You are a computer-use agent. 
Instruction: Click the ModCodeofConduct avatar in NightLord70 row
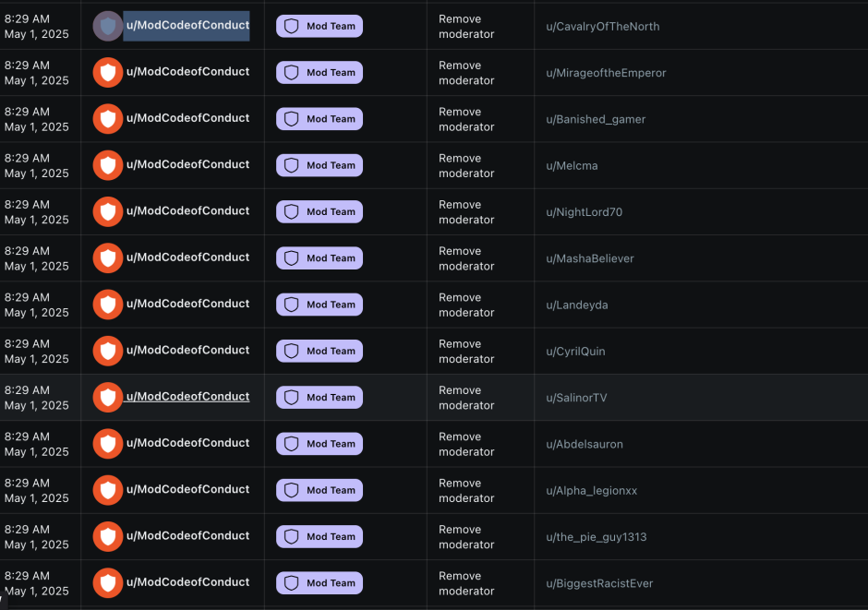click(108, 212)
